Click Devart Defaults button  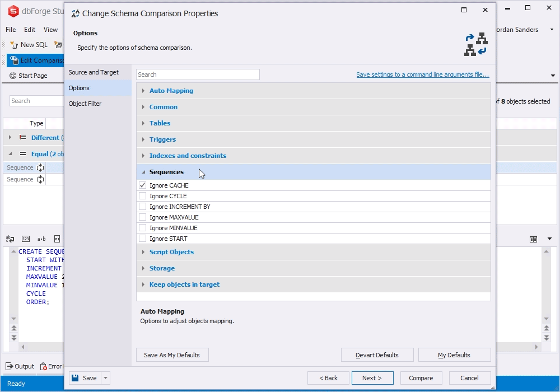coord(377,355)
